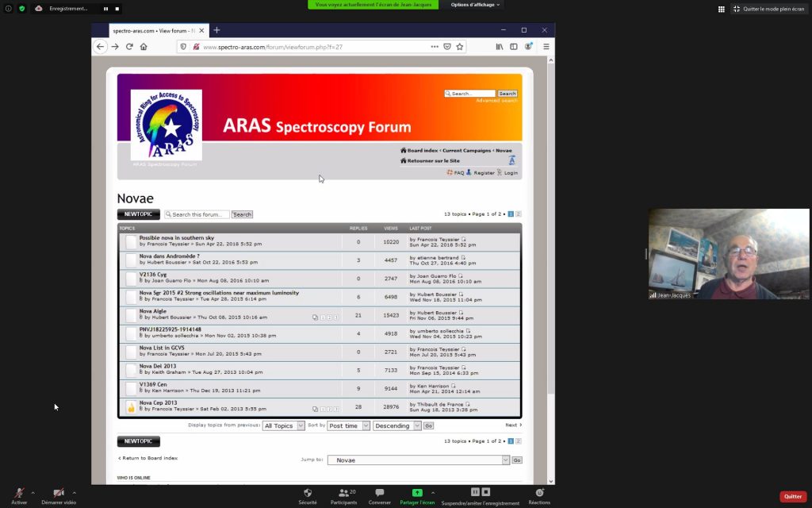
Task: Turn on camera with Démarrer vidéo
Action: click(x=59, y=496)
